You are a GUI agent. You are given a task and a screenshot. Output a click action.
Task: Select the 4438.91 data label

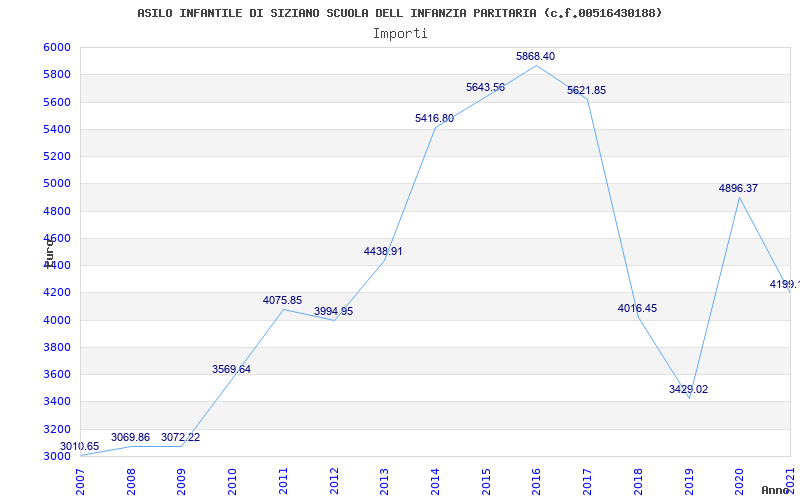tap(383, 251)
